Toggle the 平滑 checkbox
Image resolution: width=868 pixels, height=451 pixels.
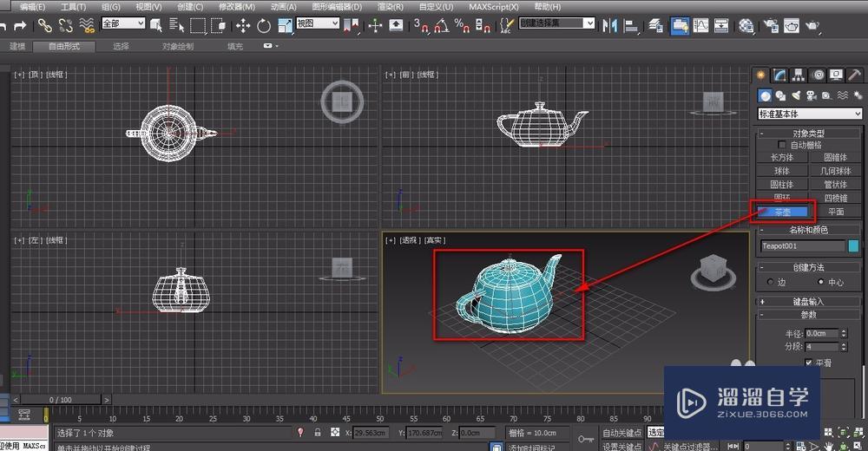809,363
